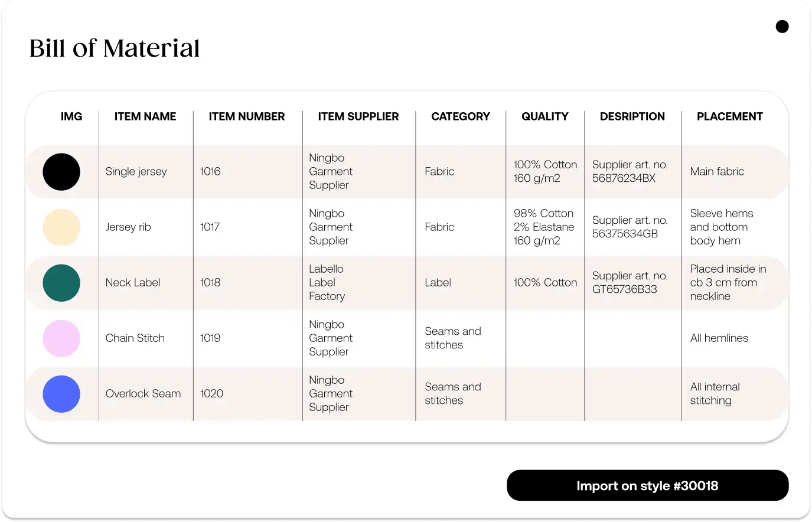Select the DESRIPTION column header
Screen dimensions: 812x522
632,116
